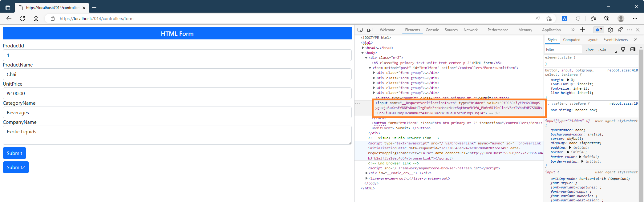Switch to the Network tab
644x202 pixels.
click(x=471, y=30)
